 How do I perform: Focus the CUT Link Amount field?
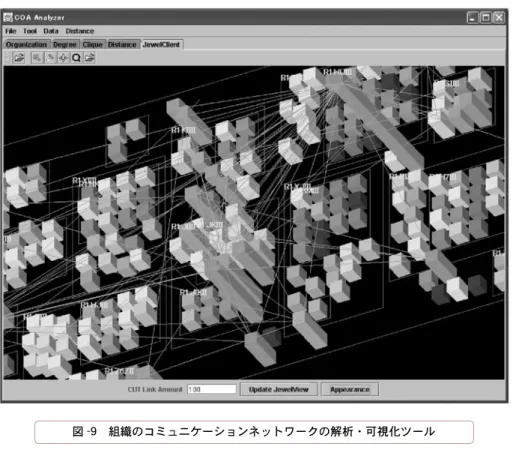click(x=212, y=389)
